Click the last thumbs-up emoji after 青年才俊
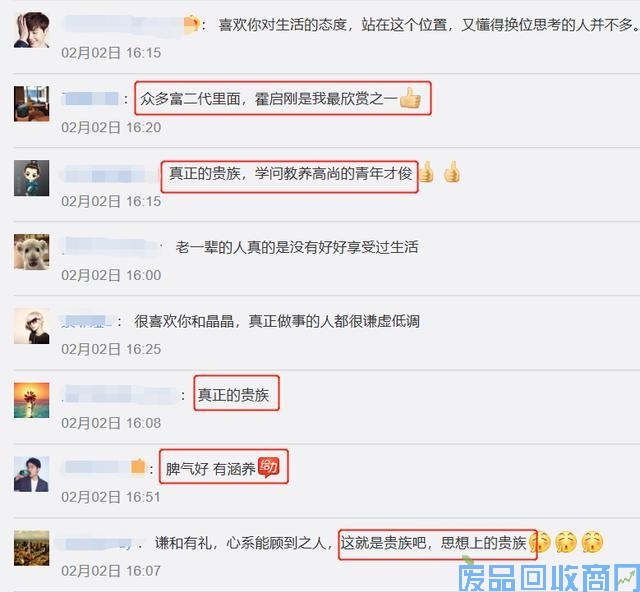 (x=452, y=172)
